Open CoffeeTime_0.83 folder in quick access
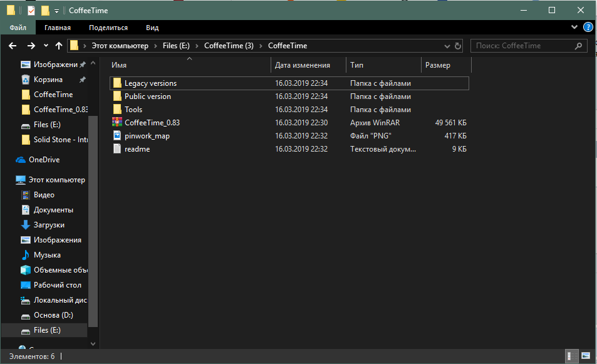Screen dimensions: 597x364 pos(54,110)
